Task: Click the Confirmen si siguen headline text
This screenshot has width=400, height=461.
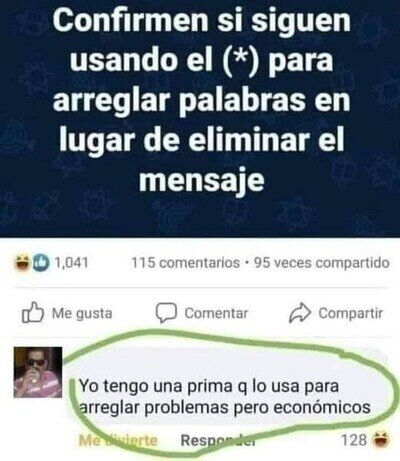Action: click(202, 21)
